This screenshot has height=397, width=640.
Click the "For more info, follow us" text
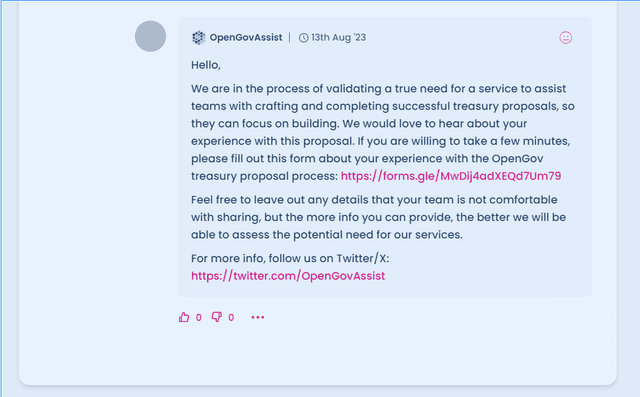click(x=290, y=258)
